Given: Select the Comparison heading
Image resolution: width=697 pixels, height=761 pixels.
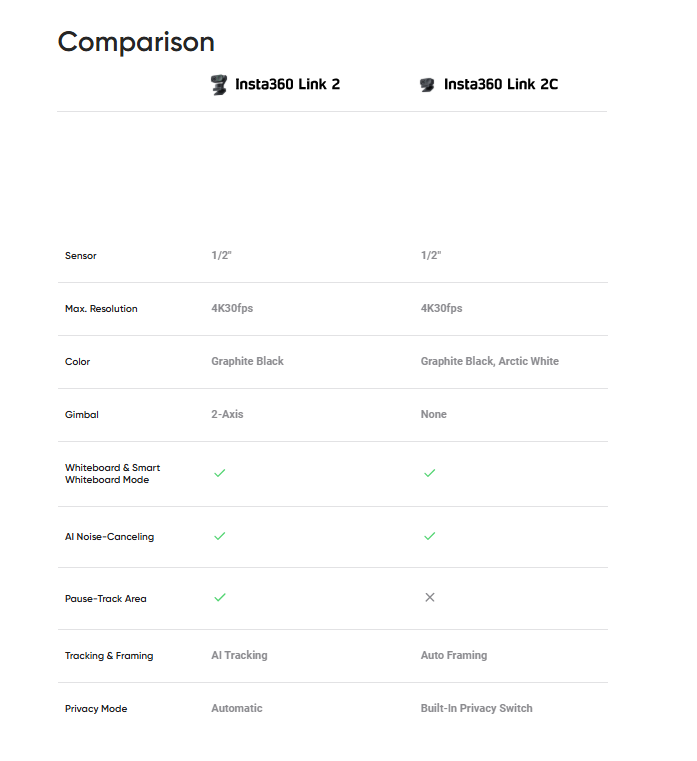Looking at the screenshot, I should click(x=136, y=42).
